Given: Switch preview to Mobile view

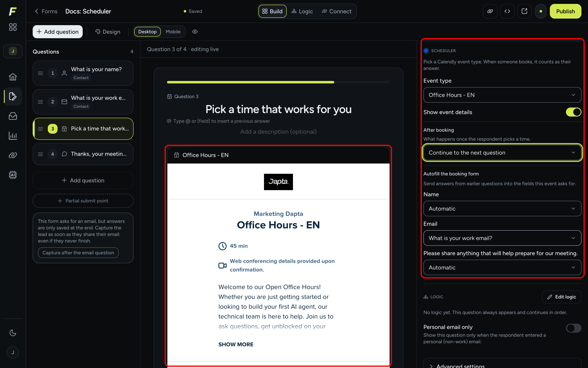Looking at the screenshot, I should (x=173, y=32).
